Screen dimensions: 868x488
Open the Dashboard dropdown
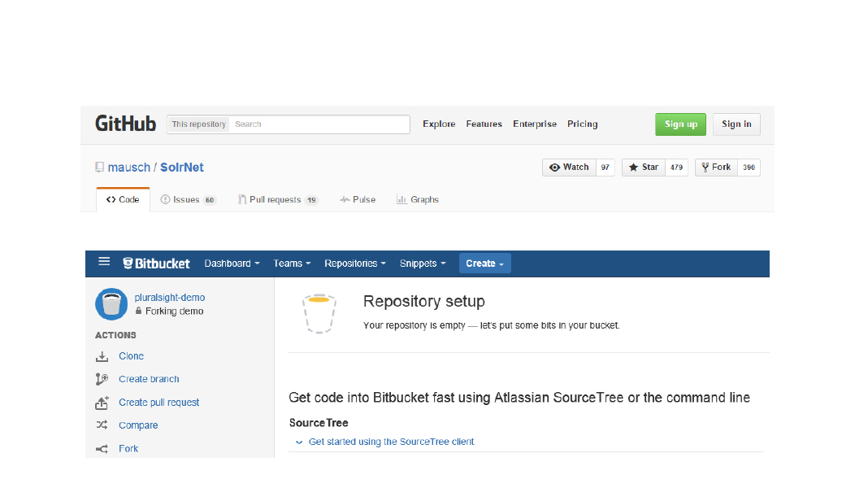pyautogui.click(x=232, y=264)
